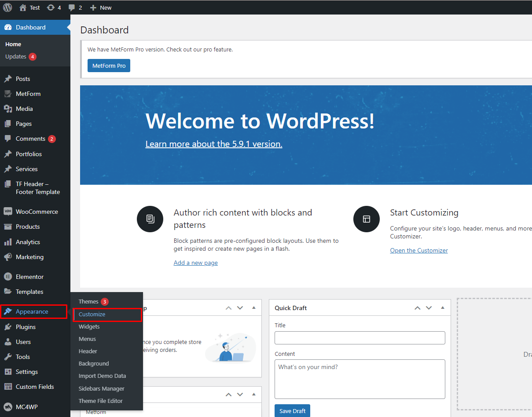The width and height of the screenshot is (532, 417).
Task: Move the store setup panel down
Action: tap(240, 308)
